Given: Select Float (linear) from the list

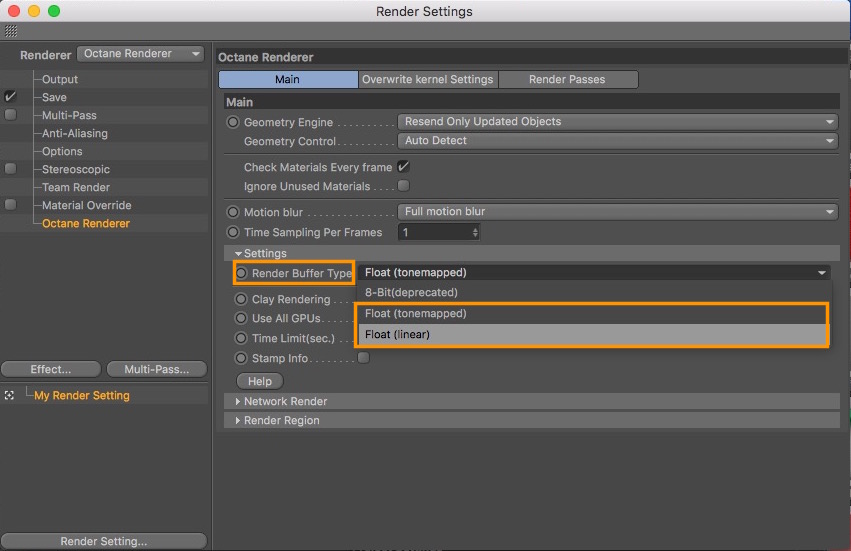Looking at the screenshot, I should point(592,334).
